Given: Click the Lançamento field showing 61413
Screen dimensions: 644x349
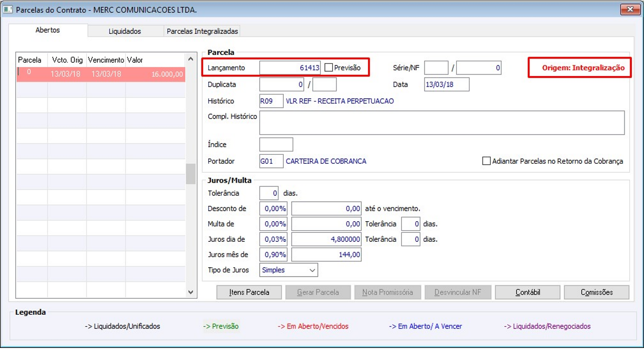Looking at the screenshot, I should pyautogui.click(x=290, y=68).
